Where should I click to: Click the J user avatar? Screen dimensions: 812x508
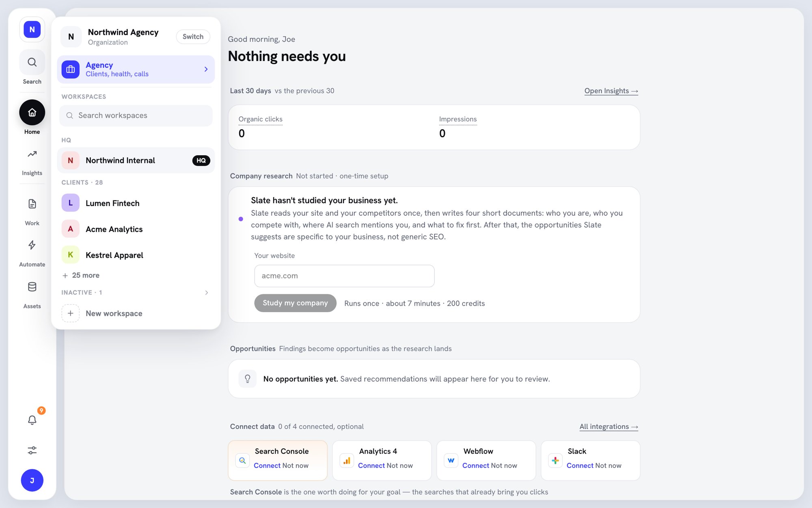[32, 480]
